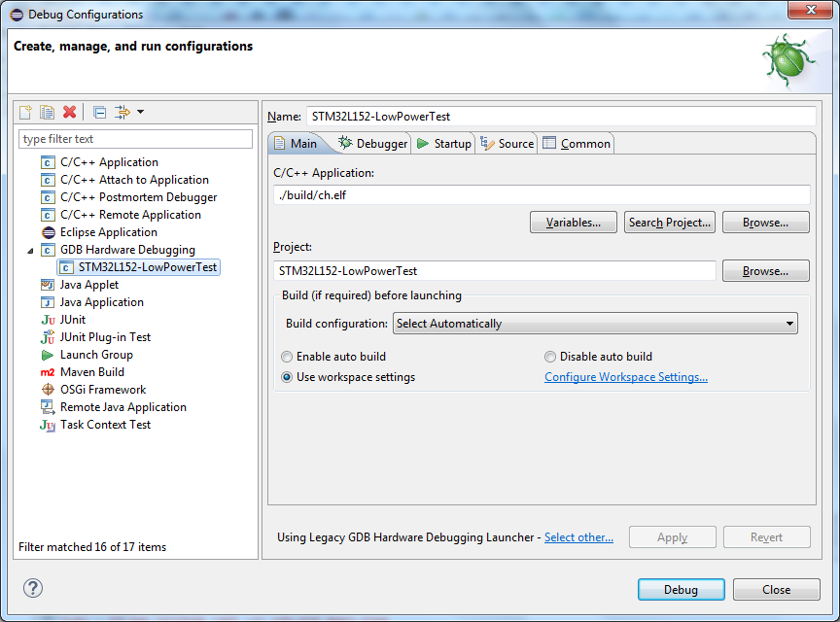Click the help question mark icon
Viewport: 840px width, 622px height.
tap(33, 588)
